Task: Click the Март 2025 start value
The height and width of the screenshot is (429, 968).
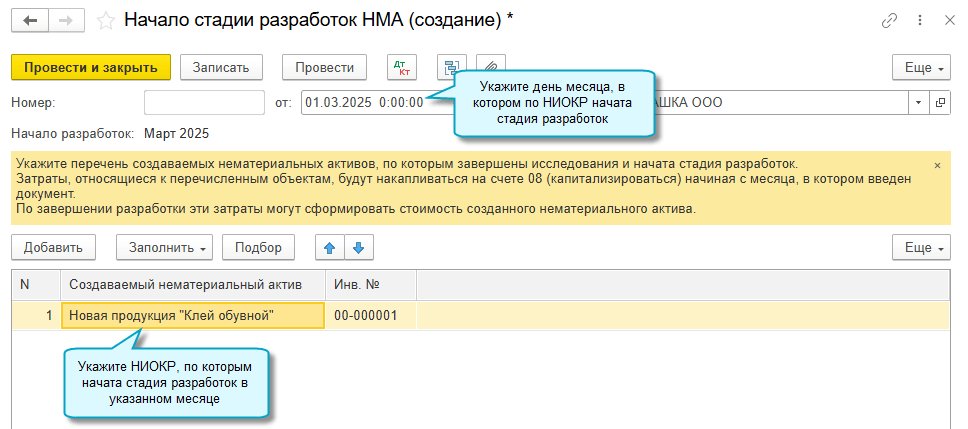Action: (x=177, y=133)
